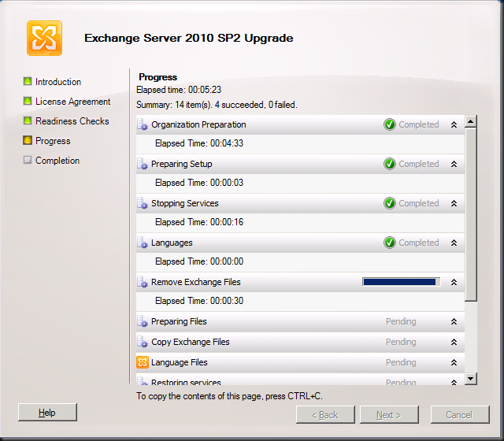Click the 'Copy Exchange Files' row title
The width and height of the screenshot is (504, 441).
click(x=191, y=342)
